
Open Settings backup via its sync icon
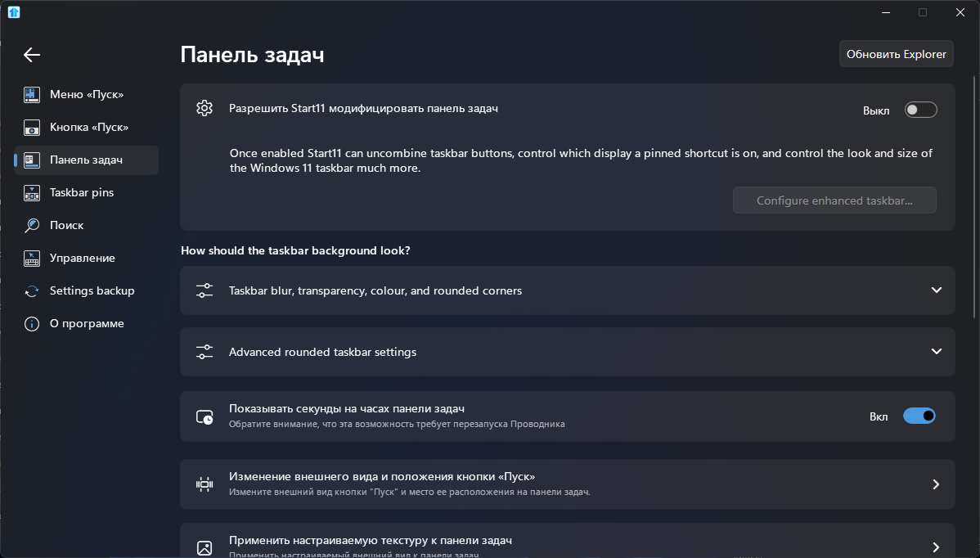pyautogui.click(x=31, y=290)
